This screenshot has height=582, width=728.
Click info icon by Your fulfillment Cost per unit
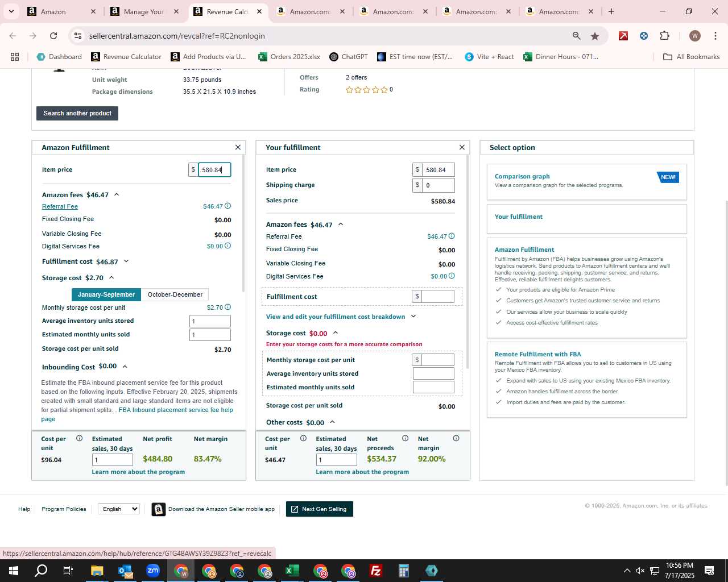(x=303, y=438)
